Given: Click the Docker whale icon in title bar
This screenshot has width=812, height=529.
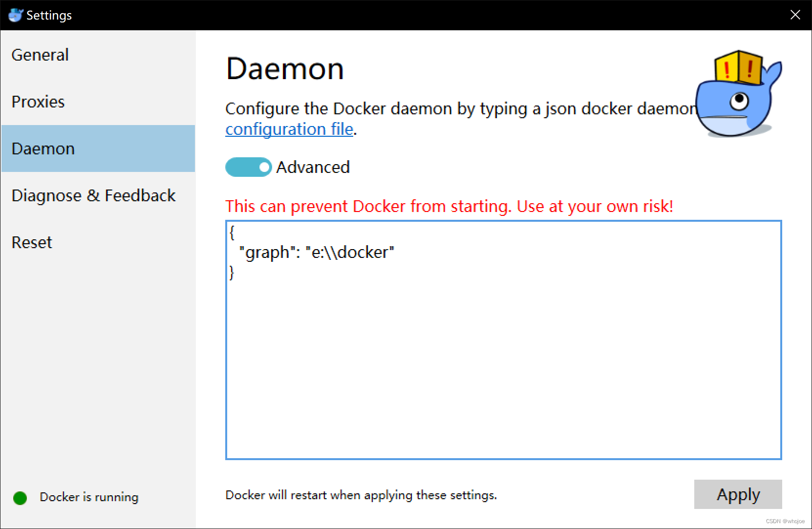Looking at the screenshot, I should click(x=16, y=15).
